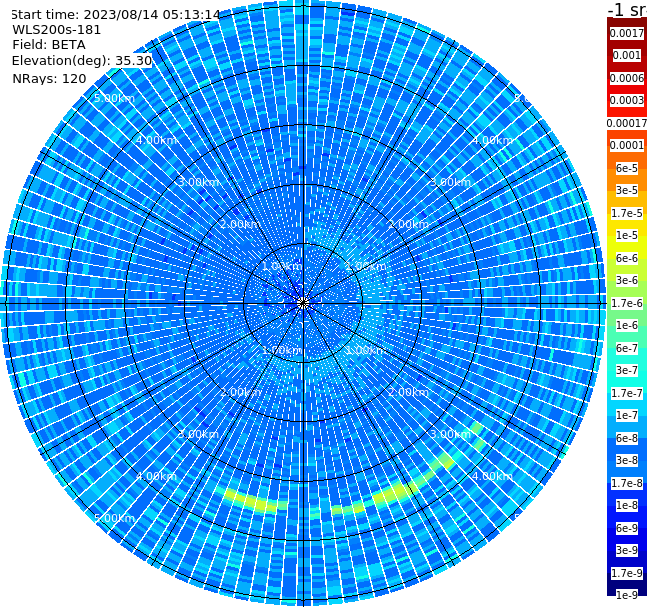Select the 1.7e-5 colorbar tick label
Screen dimensions: 647x607
[627, 213]
